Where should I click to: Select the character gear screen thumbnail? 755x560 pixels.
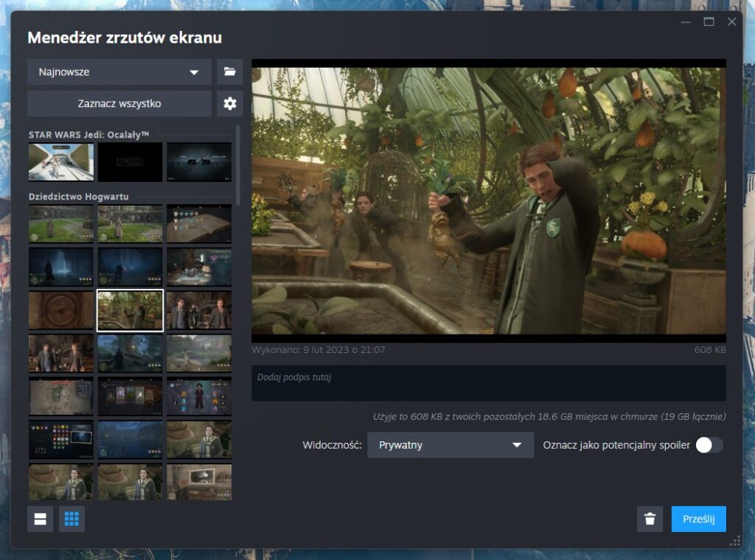click(199, 396)
